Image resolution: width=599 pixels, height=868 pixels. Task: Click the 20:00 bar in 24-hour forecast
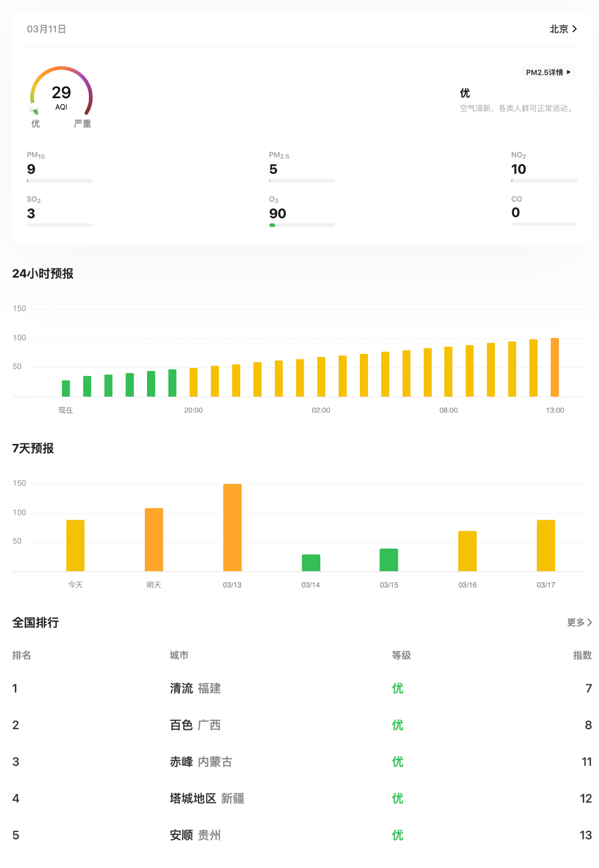point(194,382)
